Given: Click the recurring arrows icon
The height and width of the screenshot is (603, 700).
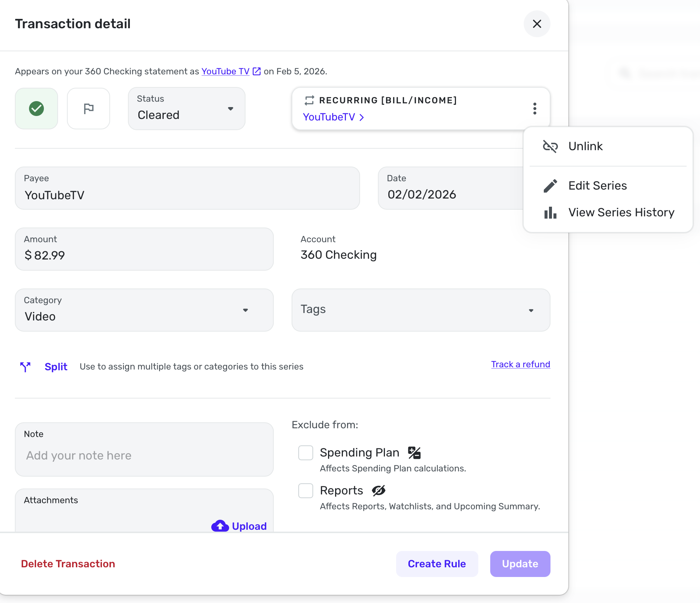Looking at the screenshot, I should tap(309, 100).
